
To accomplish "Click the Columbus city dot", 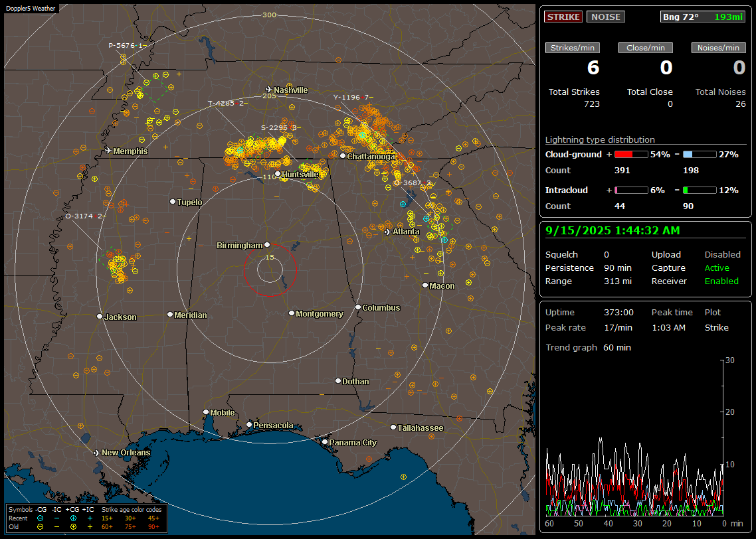I will click(358, 307).
